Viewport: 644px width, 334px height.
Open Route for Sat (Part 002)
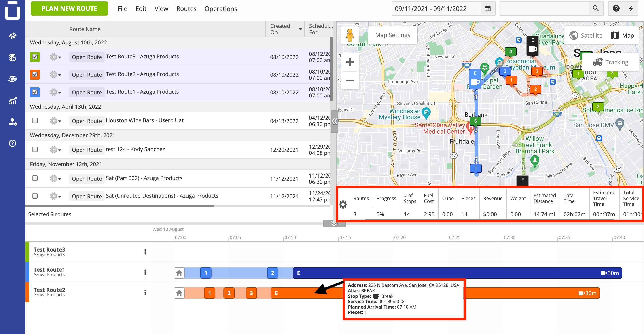tap(87, 178)
